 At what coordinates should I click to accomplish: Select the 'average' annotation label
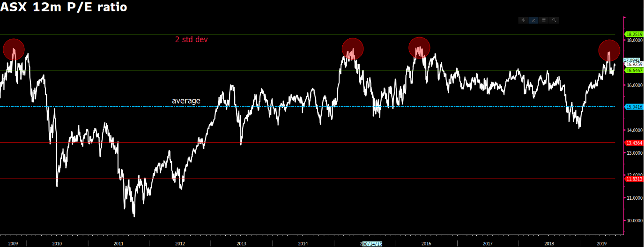(x=186, y=100)
